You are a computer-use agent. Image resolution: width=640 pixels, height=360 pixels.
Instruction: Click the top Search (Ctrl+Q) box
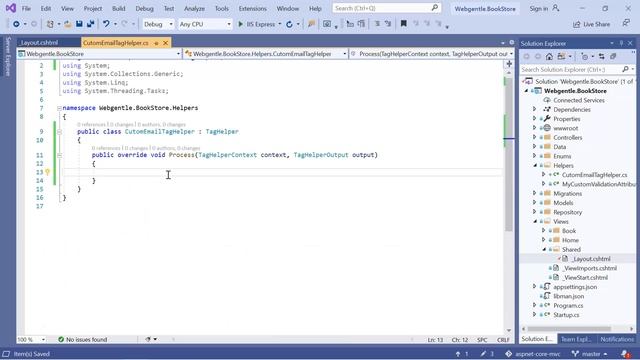point(386,8)
